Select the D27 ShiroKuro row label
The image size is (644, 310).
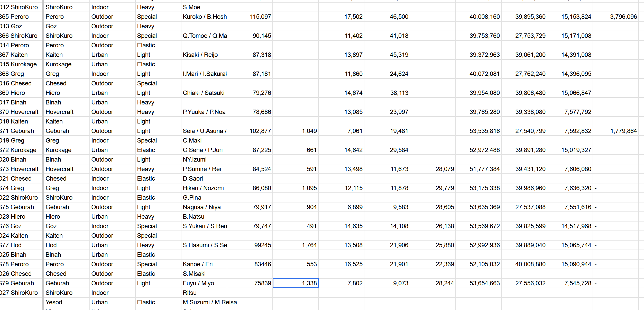19,293
